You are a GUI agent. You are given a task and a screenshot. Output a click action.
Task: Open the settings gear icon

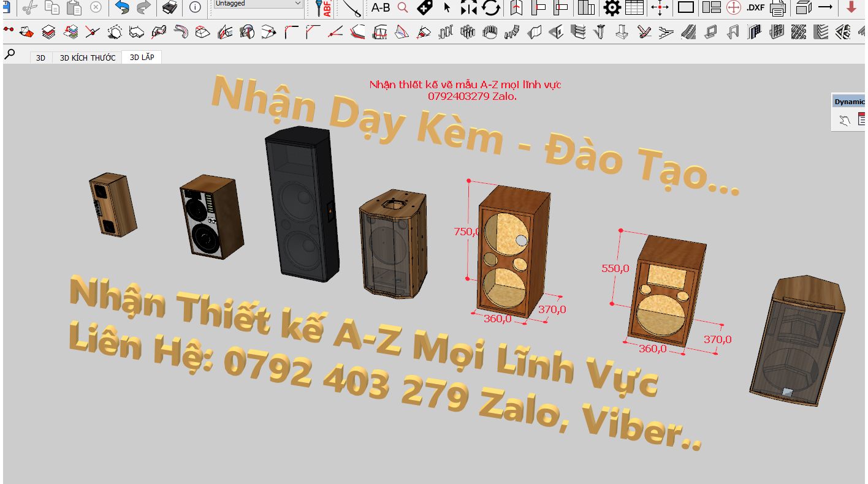point(612,8)
